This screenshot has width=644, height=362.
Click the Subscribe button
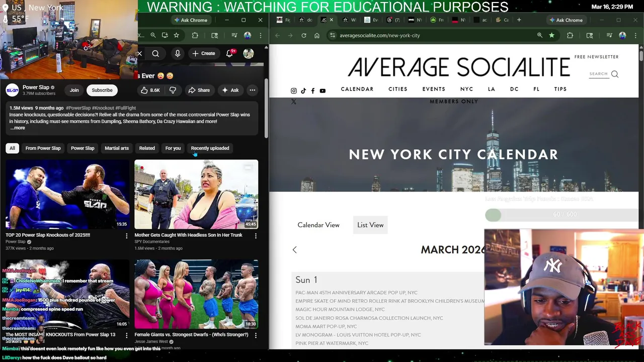click(102, 90)
